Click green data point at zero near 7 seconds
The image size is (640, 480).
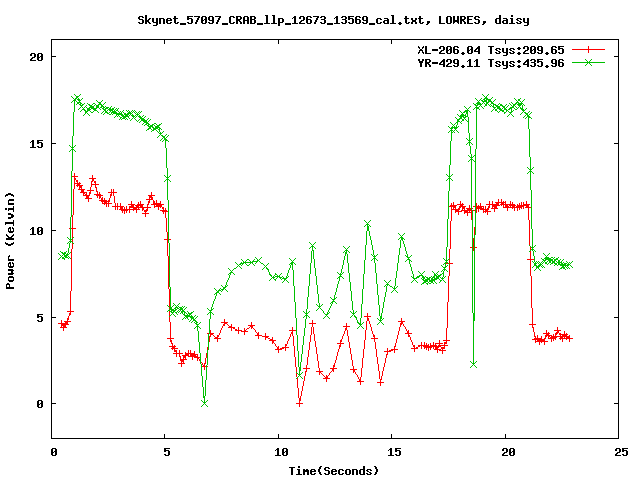point(204,403)
